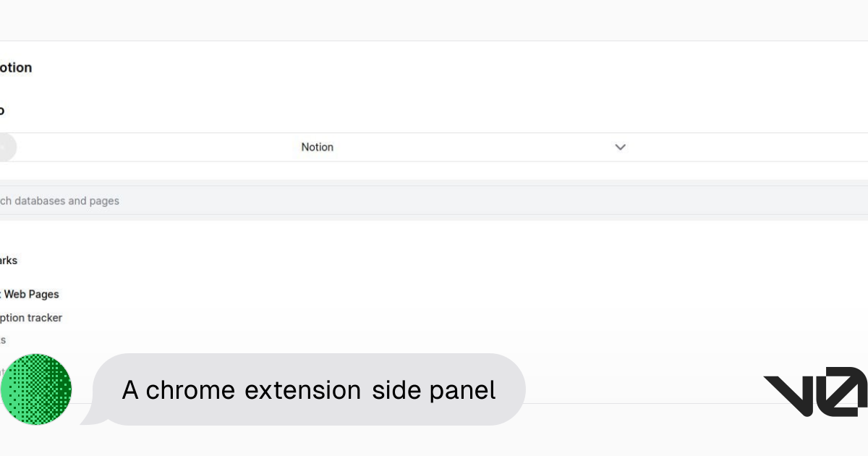
Task: Click the chrome extension side panel bubble
Action: tap(309, 389)
